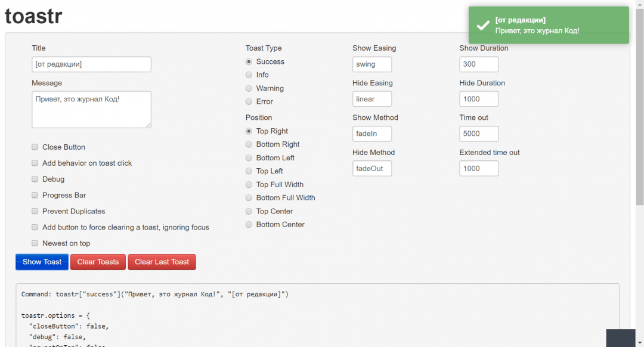Screen dimensions: 644x347
Task: Edit the Time out value field
Action: coord(479,134)
